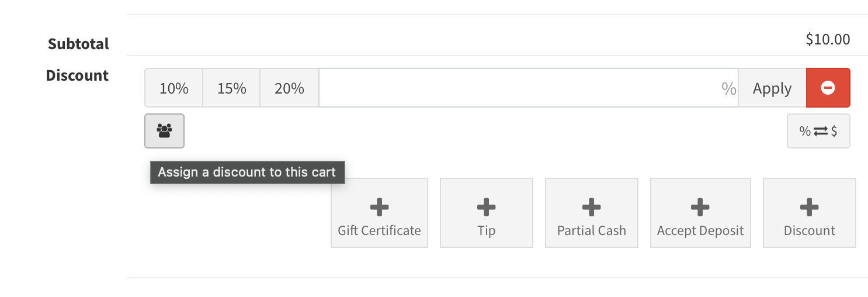
Task: Focus the discount percentage input field
Action: pos(520,88)
